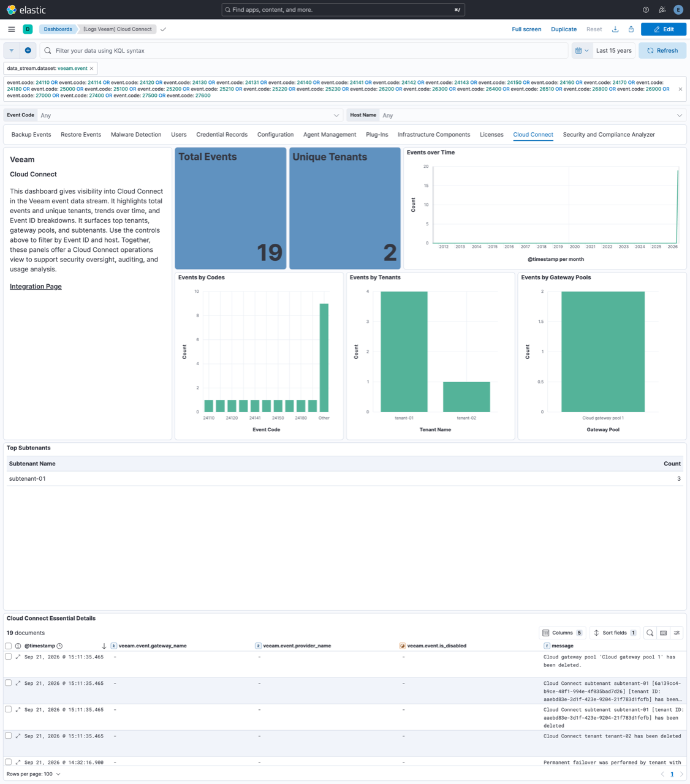
Task: Open the Columns selector button
Action: 563,633
